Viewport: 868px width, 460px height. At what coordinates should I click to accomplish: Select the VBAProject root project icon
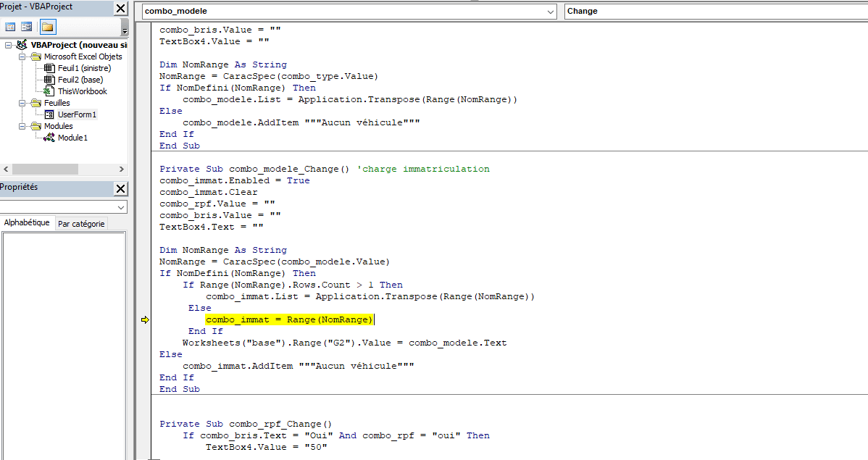click(x=22, y=45)
